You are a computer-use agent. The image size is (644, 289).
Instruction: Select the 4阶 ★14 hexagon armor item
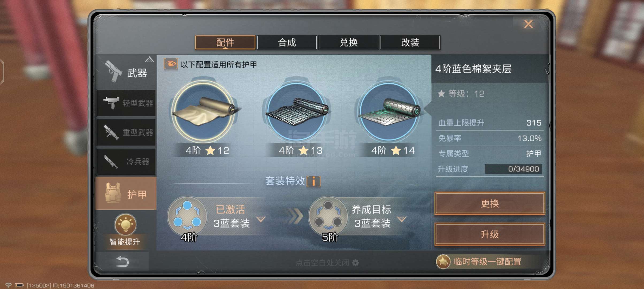pyautogui.click(x=389, y=112)
